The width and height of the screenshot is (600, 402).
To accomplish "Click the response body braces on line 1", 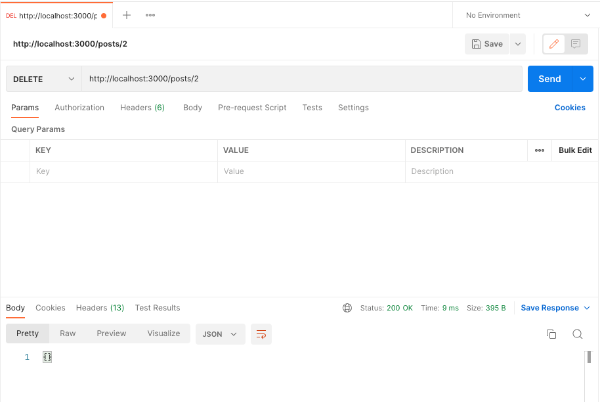I will click(x=47, y=357).
